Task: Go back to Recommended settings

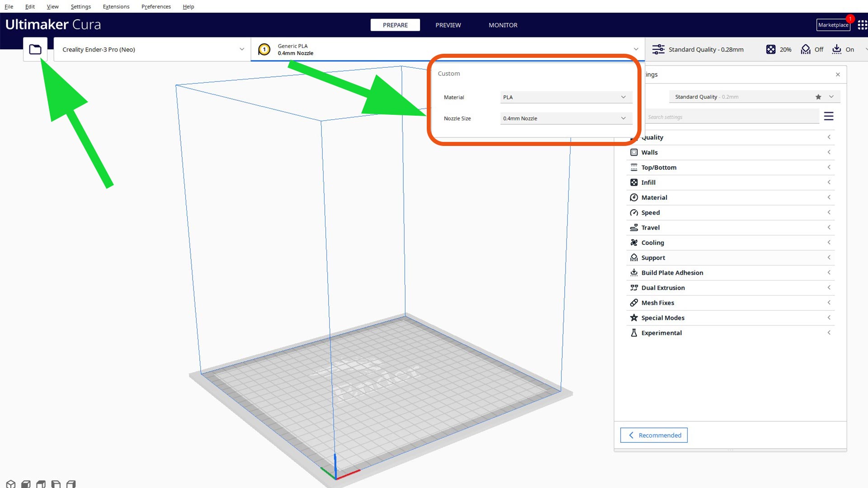Action: point(654,435)
